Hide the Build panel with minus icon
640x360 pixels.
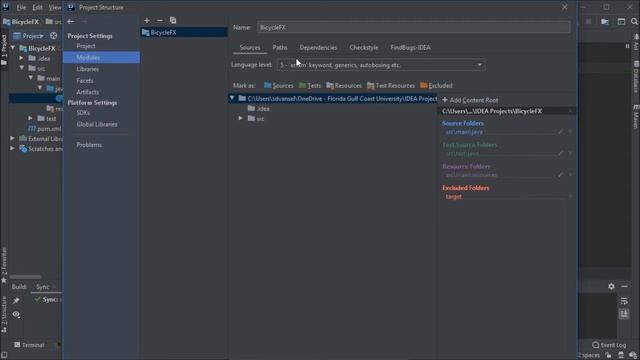[624, 287]
